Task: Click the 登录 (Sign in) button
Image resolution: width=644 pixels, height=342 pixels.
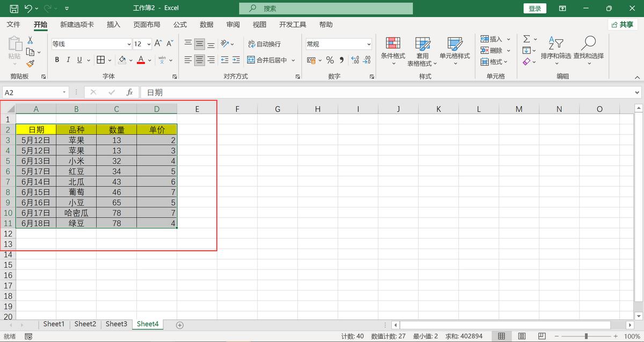Action: [x=535, y=9]
